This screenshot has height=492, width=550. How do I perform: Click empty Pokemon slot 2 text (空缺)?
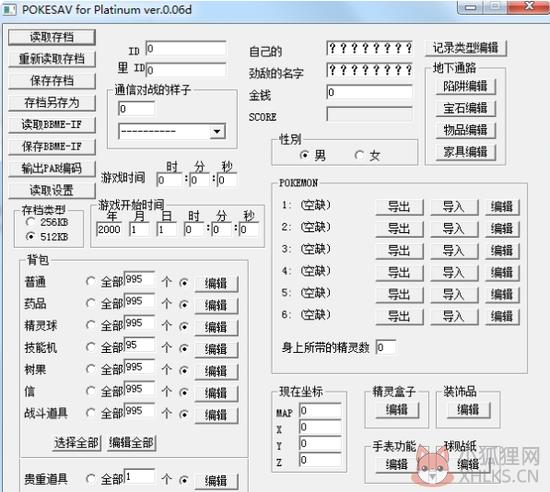click(x=316, y=227)
